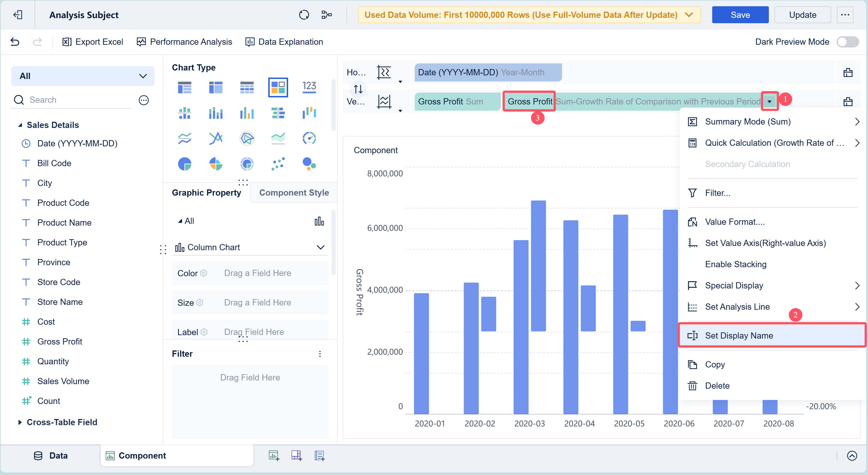Open the All table selector dropdown
This screenshot has width=868, height=475.
[83, 76]
